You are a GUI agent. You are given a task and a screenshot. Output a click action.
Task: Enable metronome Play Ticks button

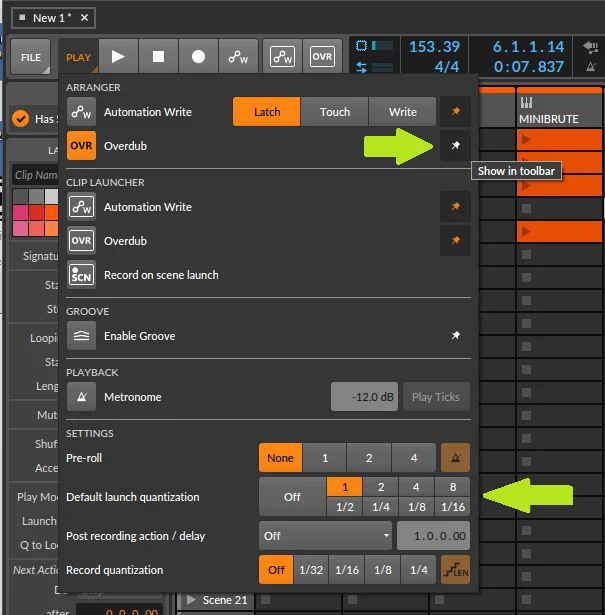[436, 397]
